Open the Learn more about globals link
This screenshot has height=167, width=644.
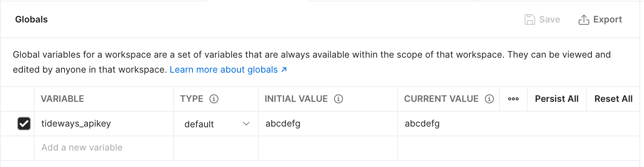coord(224,70)
